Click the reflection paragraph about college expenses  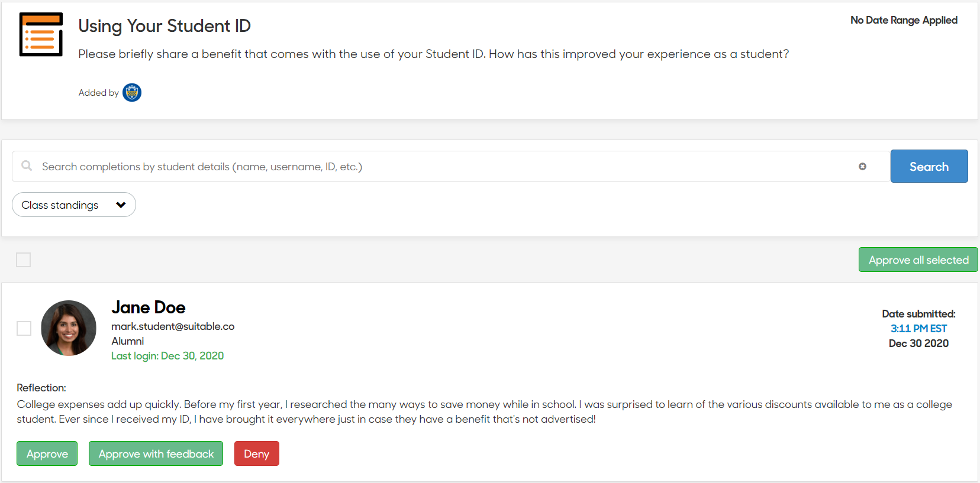point(485,411)
